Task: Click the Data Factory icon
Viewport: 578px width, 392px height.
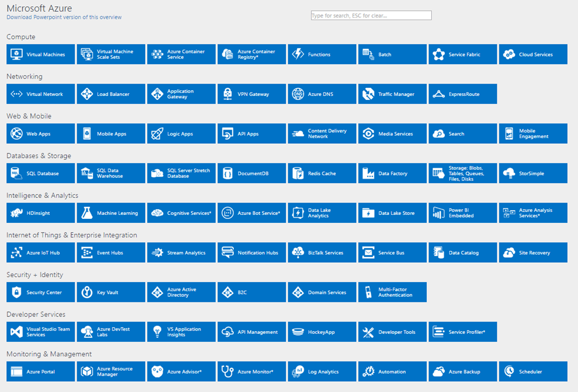Action: pyautogui.click(x=368, y=173)
